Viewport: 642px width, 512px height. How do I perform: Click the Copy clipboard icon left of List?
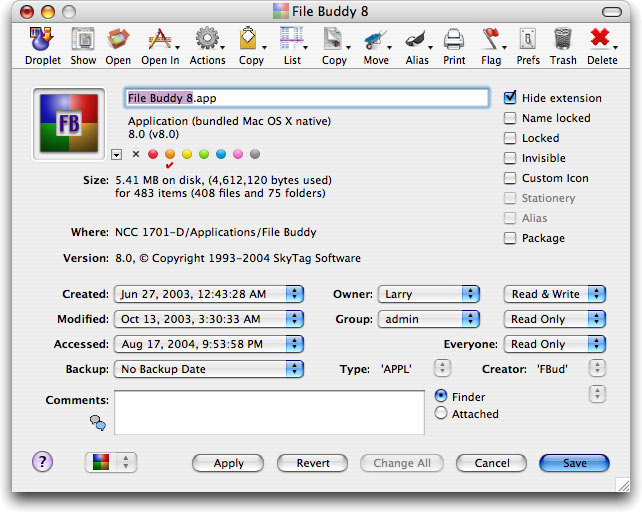pyautogui.click(x=248, y=39)
